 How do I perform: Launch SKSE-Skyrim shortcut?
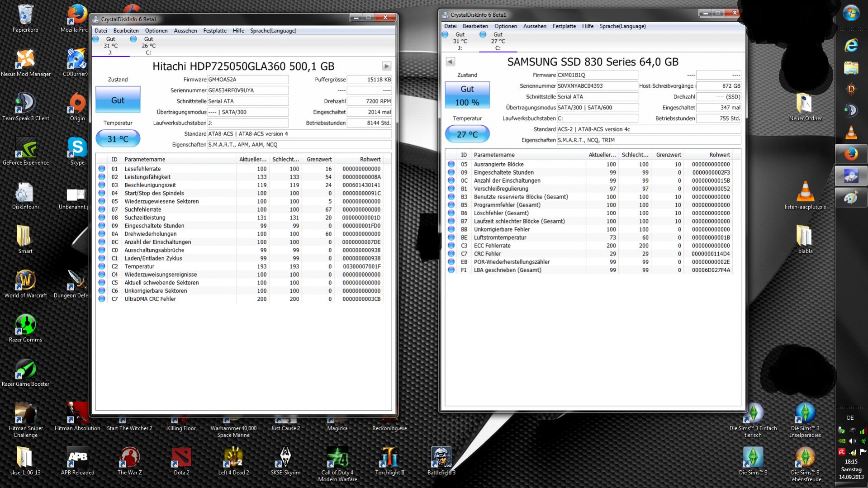[285, 461]
